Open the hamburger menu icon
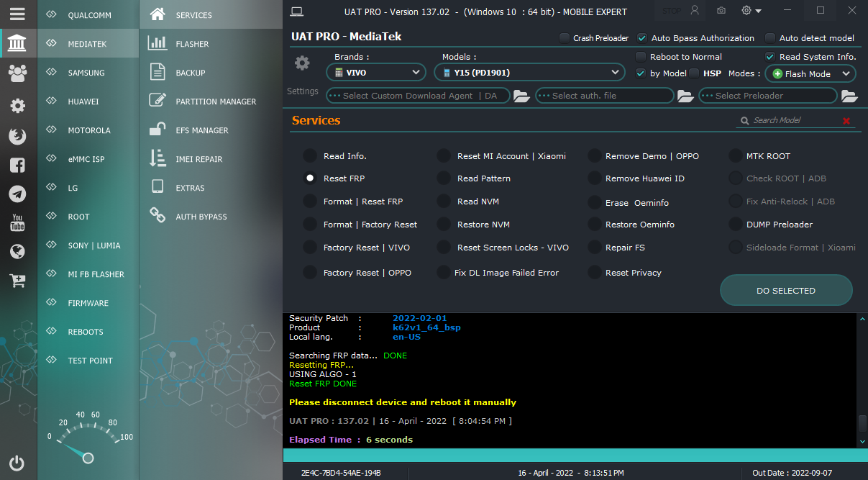868x480 pixels. pyautogui.click(x=17, y=14)
